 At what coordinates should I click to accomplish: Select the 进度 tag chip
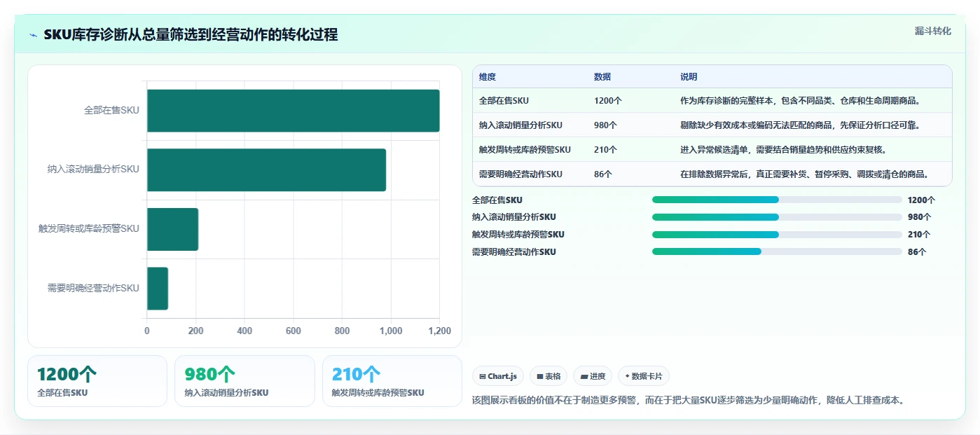(x=593, y=376)
